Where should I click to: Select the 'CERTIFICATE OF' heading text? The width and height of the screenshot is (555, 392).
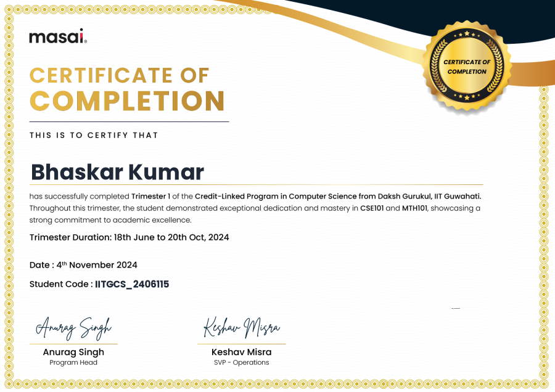point(120,75)
